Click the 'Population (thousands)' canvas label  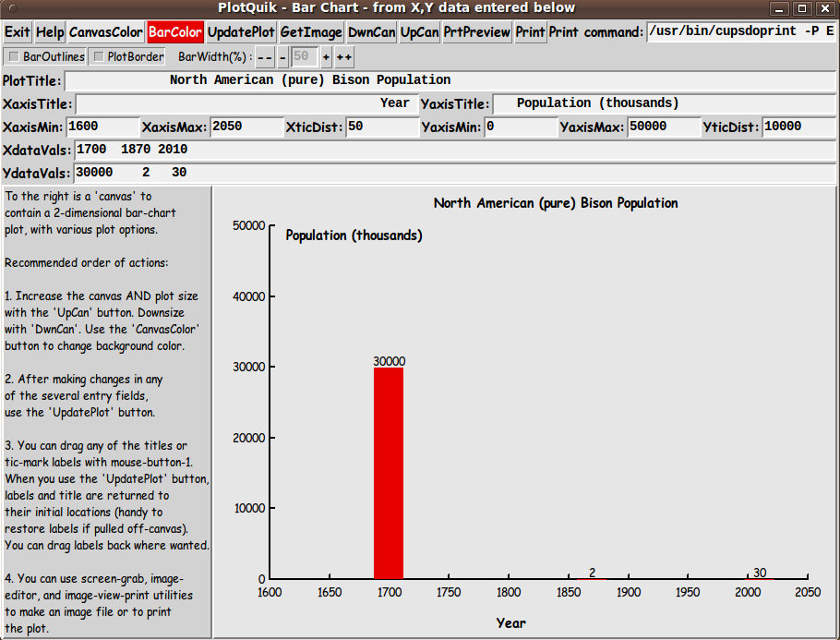354,235
